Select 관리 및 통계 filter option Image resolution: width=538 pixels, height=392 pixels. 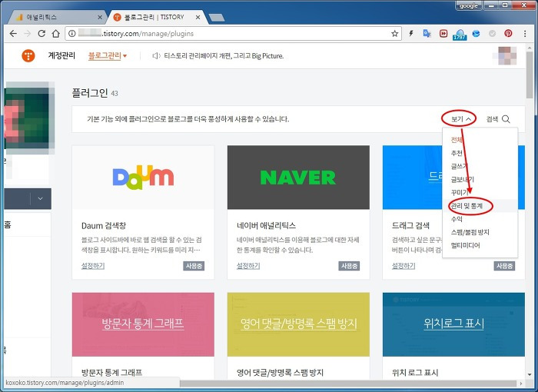tap(467, 206)
